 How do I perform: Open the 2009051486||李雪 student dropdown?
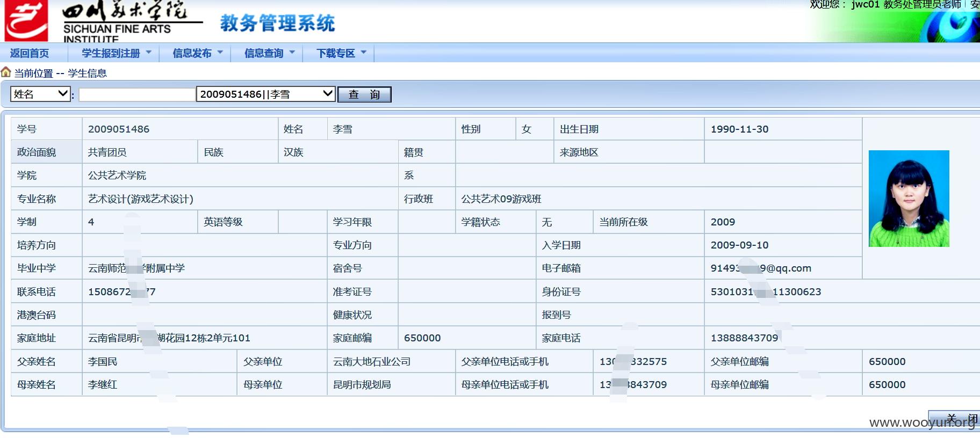pyautogui.click(x=266, y=94)
